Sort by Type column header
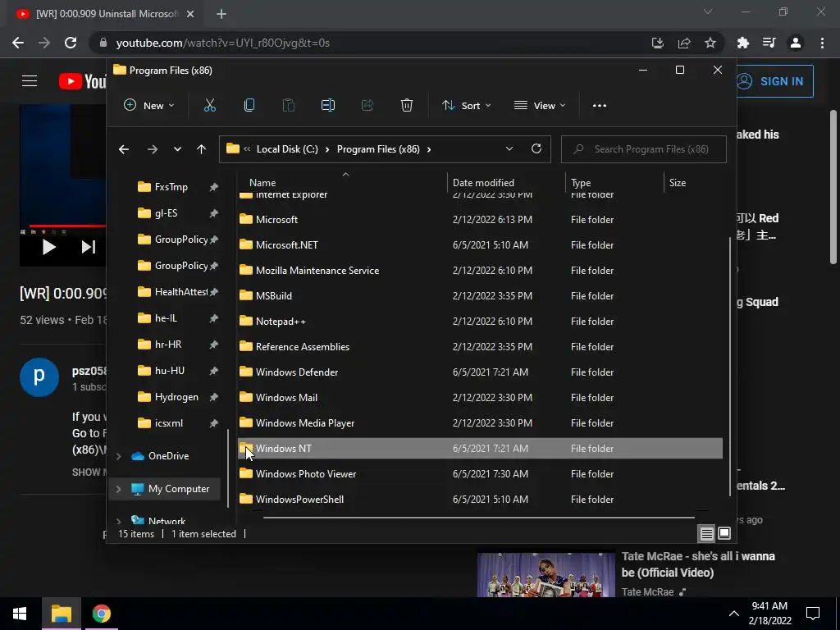 pos(581,183)
